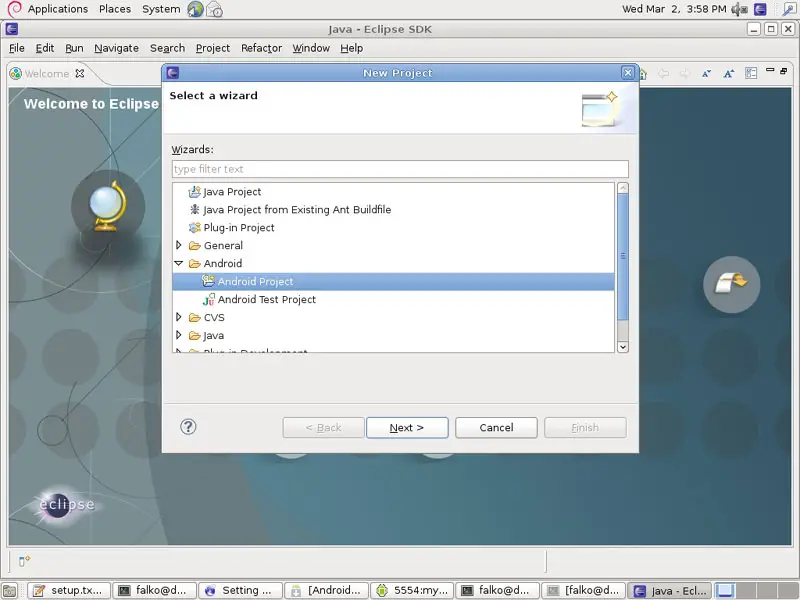Click the status bar icon at bottom left of Eclipse
Viewport: 800px width, 600px height.
[x=24, y=561]
